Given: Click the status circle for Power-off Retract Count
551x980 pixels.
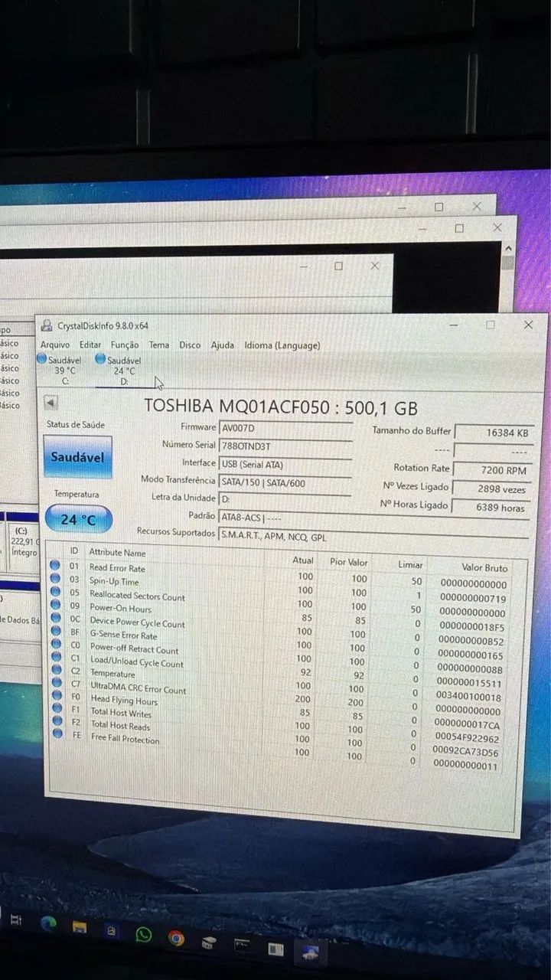Looking at the screenshot, I should [56, 644].
